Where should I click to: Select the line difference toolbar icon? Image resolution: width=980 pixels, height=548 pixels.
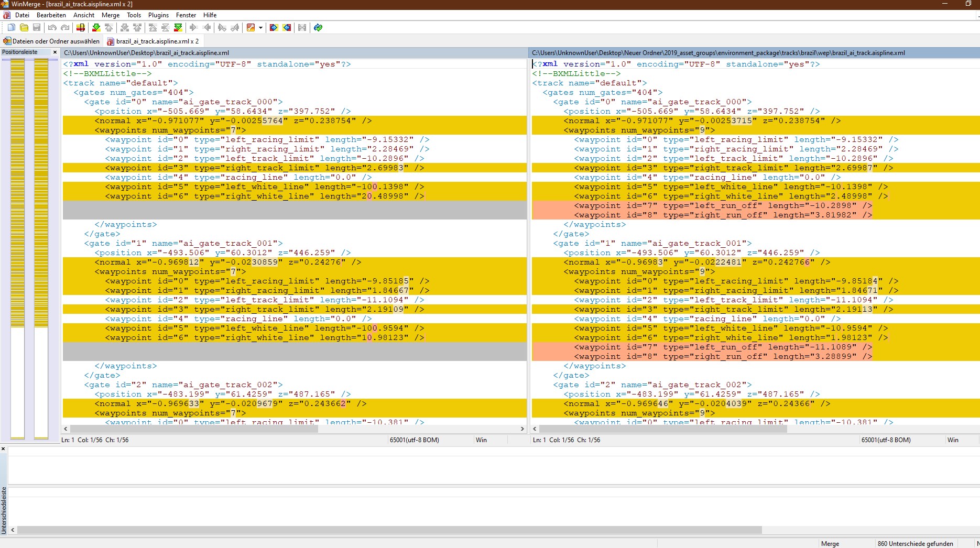coord(81,27)
